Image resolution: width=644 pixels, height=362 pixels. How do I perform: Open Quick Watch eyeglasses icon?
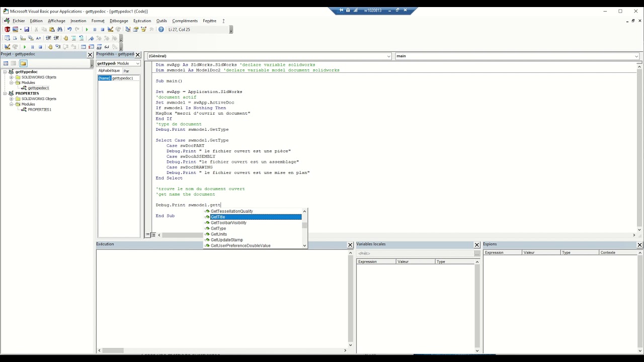(x=107, y=47)
